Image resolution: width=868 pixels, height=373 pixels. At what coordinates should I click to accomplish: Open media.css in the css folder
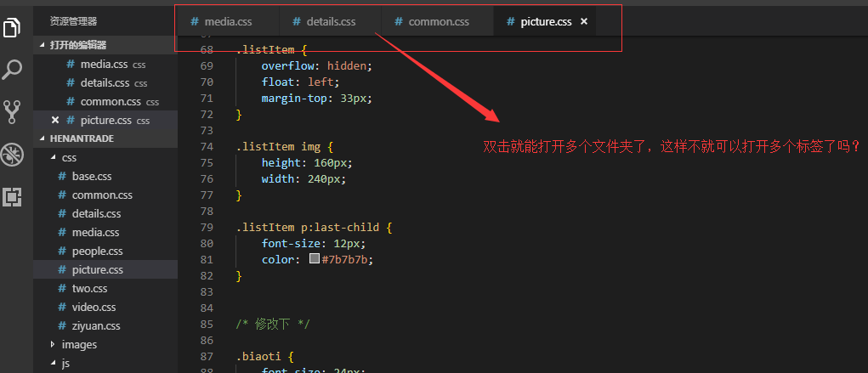click(105, 233)
